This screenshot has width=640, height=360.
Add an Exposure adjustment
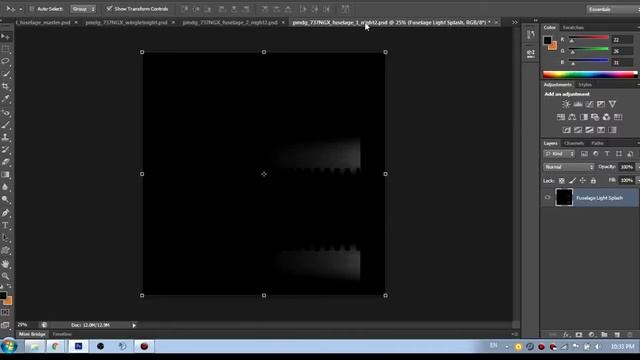(x=601, y=104)
